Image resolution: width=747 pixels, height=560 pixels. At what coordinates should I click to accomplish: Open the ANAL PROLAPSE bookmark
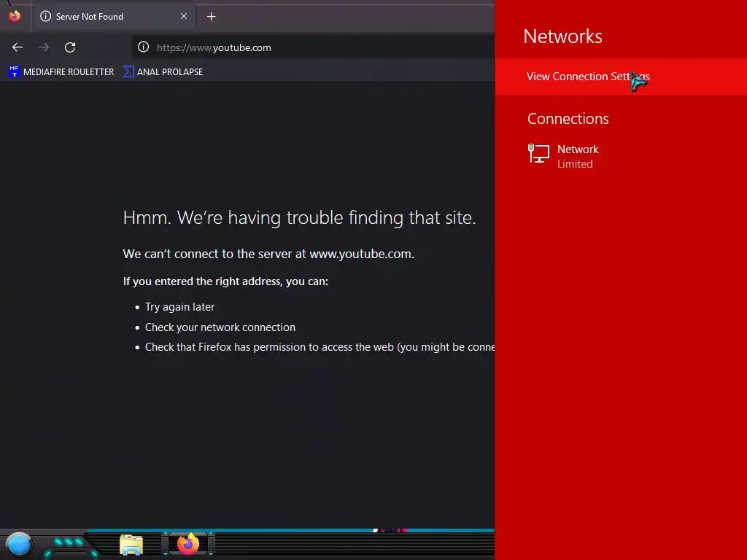[163, 72]
